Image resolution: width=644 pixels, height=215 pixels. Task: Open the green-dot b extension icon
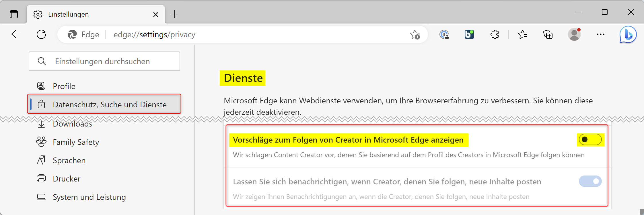click(x=469, y=34)
